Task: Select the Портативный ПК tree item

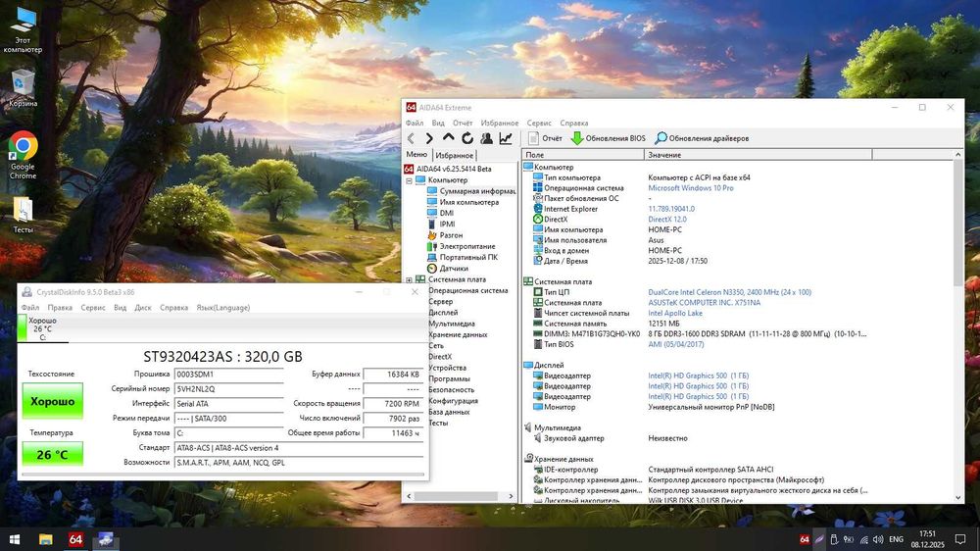Action: point(463,257)
